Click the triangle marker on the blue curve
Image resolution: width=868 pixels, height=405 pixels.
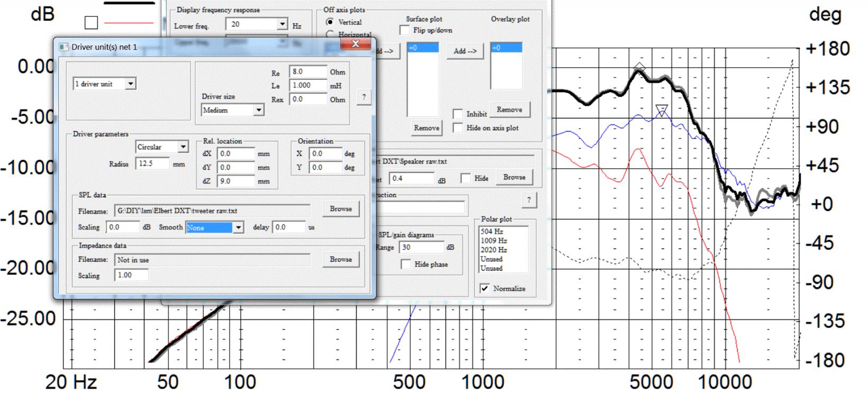click(662, 111)
